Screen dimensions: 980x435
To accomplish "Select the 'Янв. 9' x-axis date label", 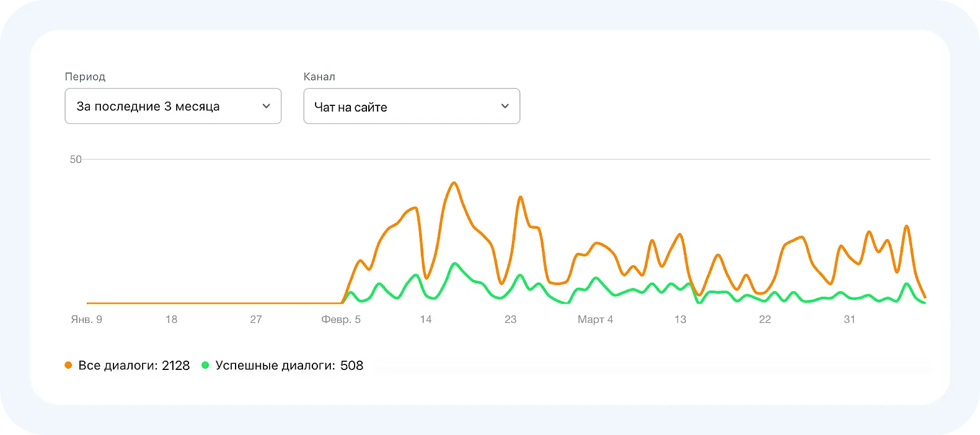I will pyautogui.click(x=86, y=320).
